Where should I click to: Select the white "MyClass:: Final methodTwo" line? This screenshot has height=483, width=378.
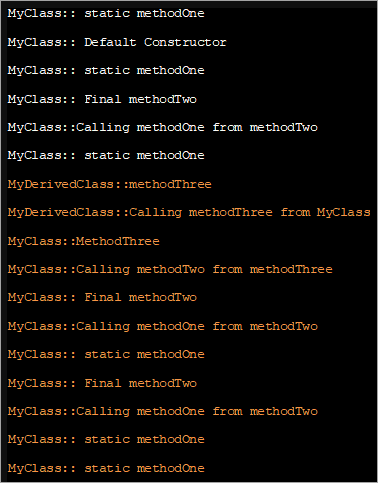click(102, 99)
